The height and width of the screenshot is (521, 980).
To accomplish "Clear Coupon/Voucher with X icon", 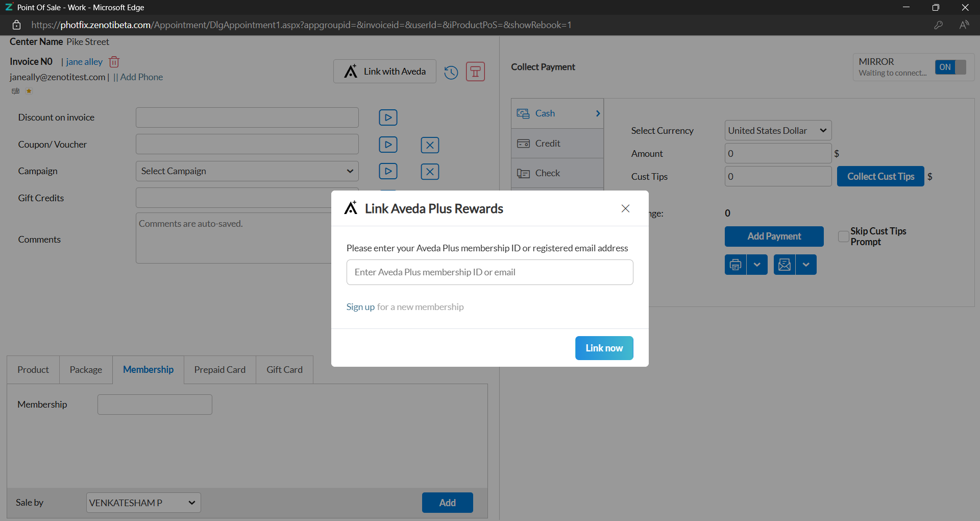I will click(430, 145).
